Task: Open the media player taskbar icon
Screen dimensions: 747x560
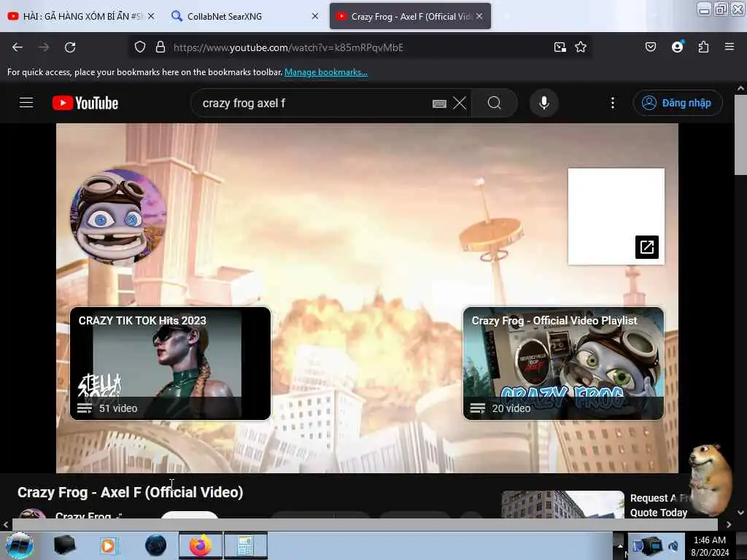Action: (108, 545)
